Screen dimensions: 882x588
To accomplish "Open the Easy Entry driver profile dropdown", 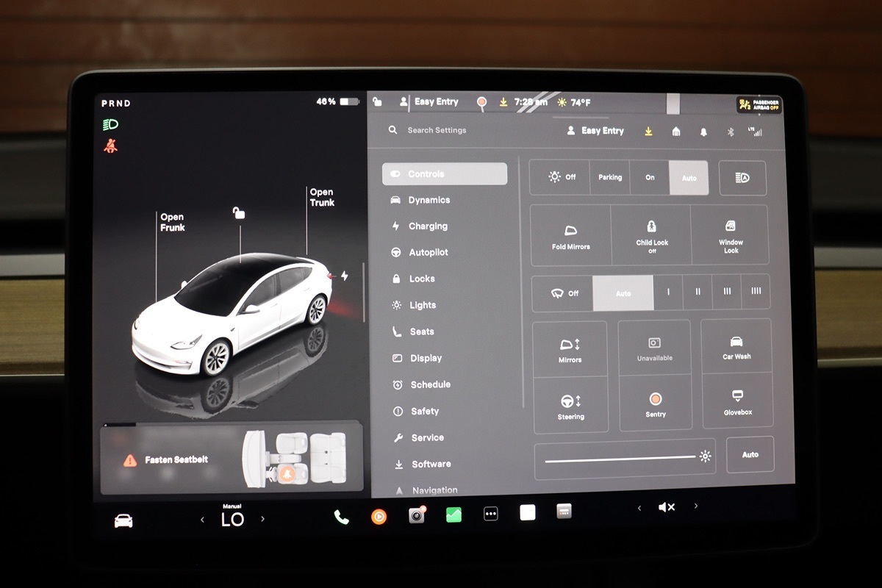I will click(x=595, y=131).
